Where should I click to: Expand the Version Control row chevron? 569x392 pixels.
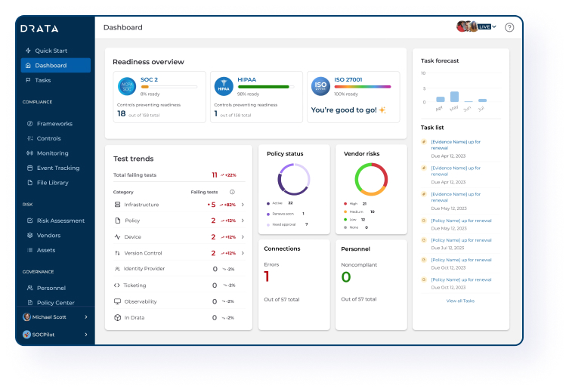click(243, 253)
